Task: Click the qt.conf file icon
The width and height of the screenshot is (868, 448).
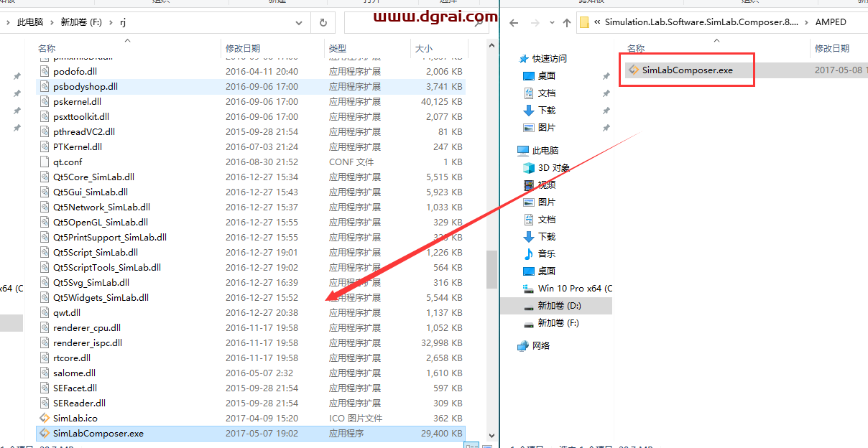Action: click(45, 162)
